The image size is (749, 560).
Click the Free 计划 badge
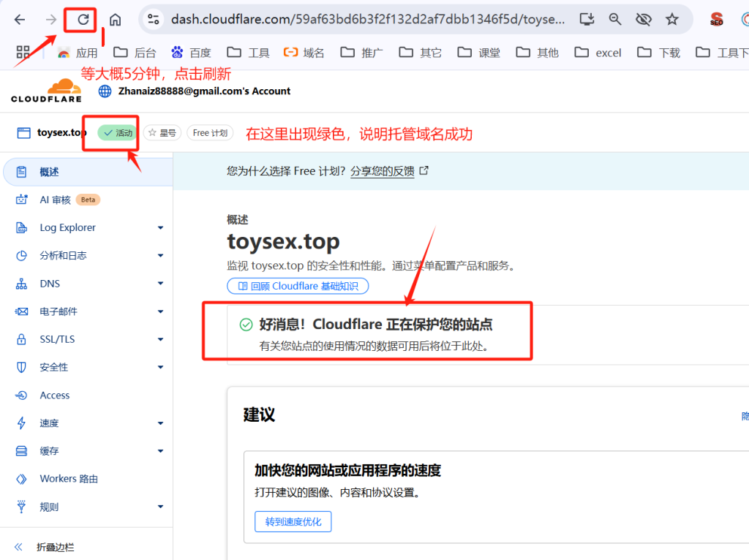210,133
